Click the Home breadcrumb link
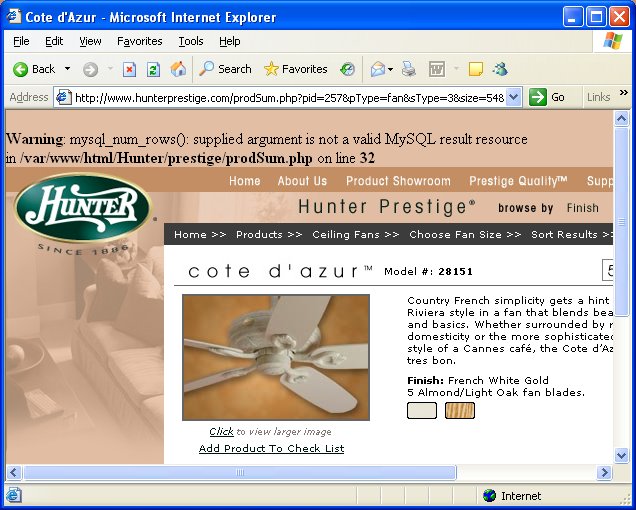 (190, 235)
